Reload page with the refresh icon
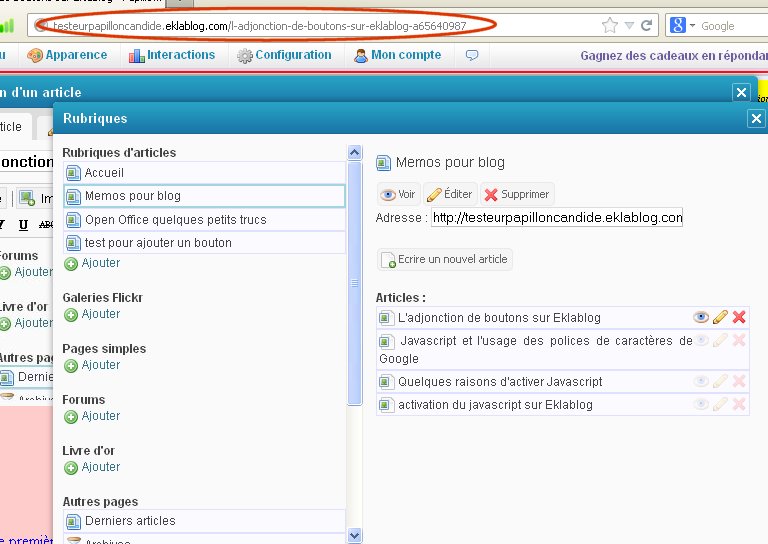Screen dimensions: 768x544 [647, 25]
